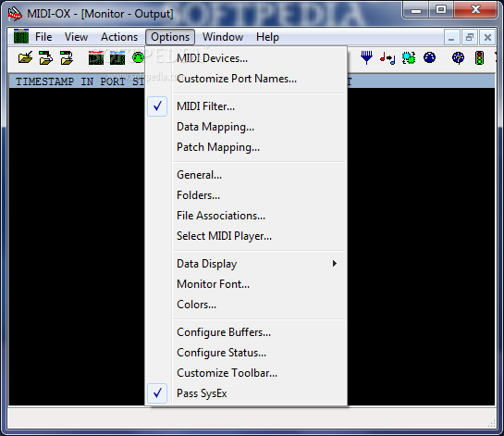The width and height of the screenshot is (504, 436).
Task: Open the Window menu
Action: (x=223, y=37)
